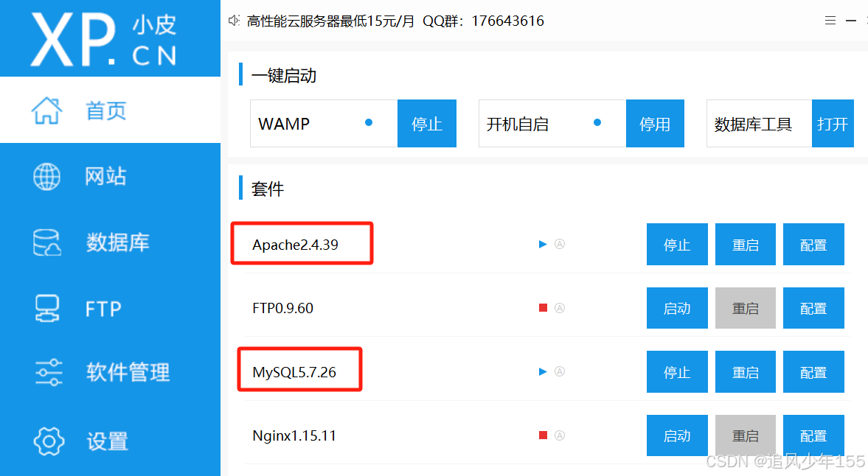Start Nginx1.15.11 with 启动
This screenshot has height=476, width=868.
tap(677, 435)
